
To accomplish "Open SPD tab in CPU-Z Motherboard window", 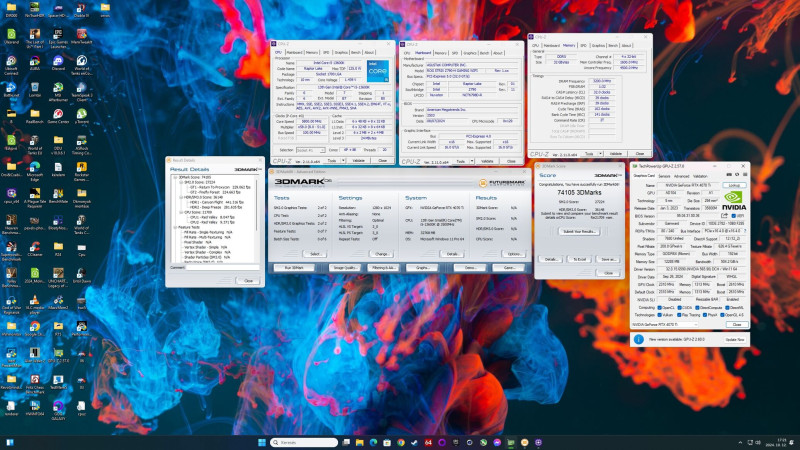I will (x=455, y=53).
